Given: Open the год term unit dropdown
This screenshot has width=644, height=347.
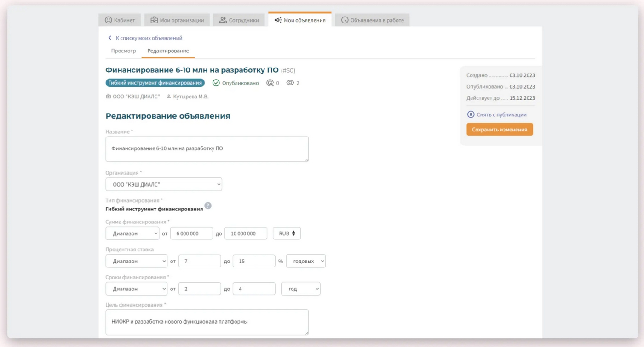Looking at the screenshot, I should click(x=300, y=289).
